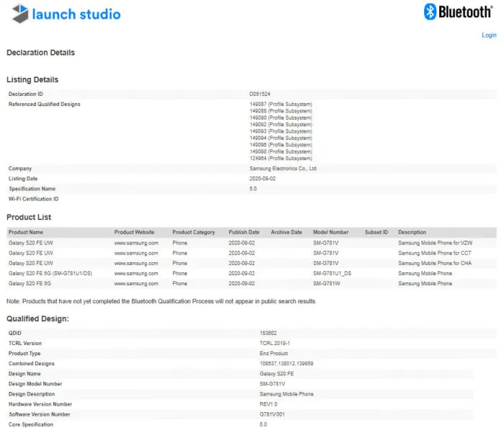This screenshot has width=504, height=428.
Task: Select Product Type value End Product
Action: [x=274, y=353]
